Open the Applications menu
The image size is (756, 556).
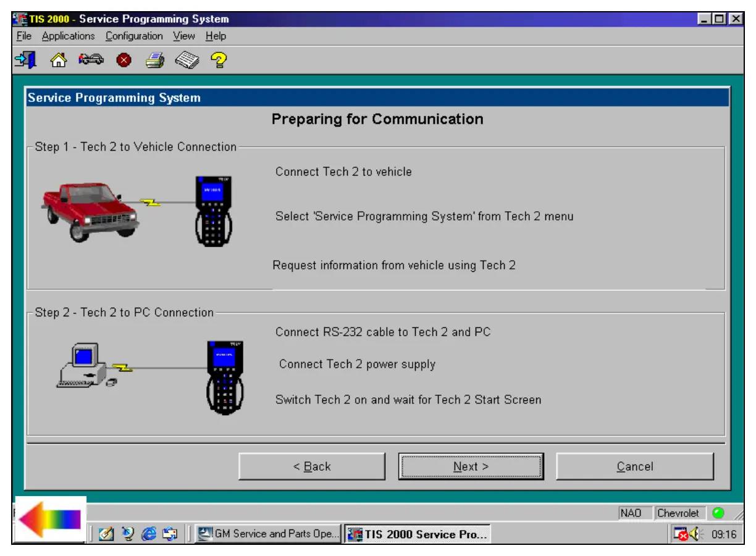click(x=69, y=36)
